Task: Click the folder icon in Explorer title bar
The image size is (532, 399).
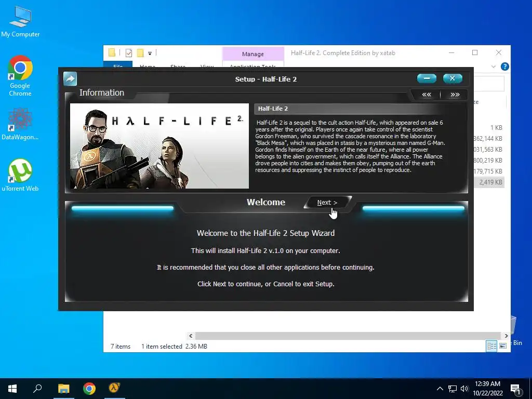Action: tap(112, 52)
